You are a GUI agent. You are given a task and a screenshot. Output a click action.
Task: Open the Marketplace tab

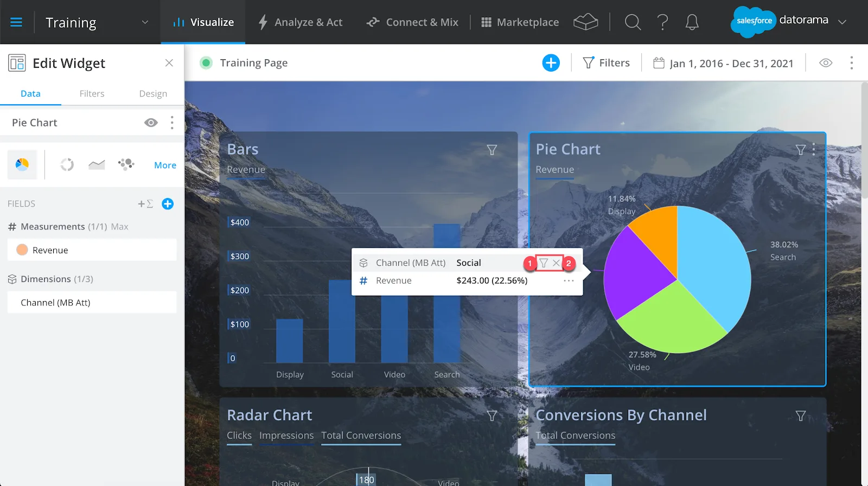pyautogui.click(x=520, y=22)
